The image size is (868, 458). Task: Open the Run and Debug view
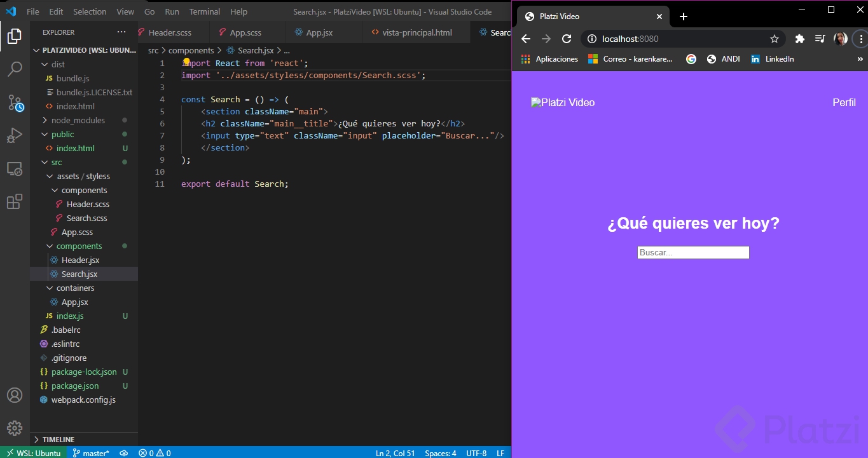(15, 135)
